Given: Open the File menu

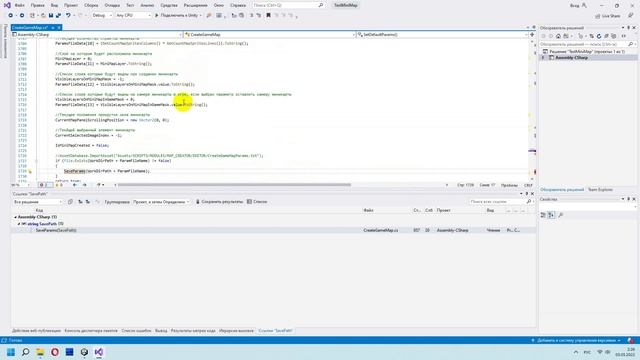Looking at the screenshot, I should tap(20, 5).
